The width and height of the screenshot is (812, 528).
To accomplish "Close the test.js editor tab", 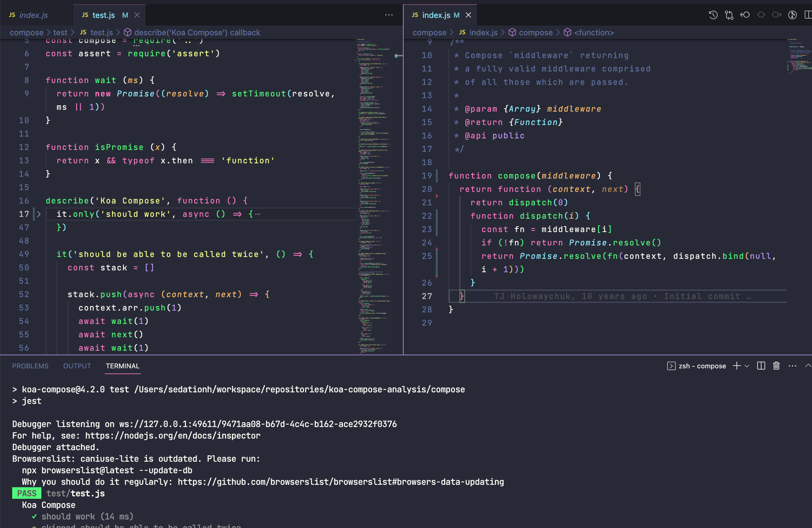I will (137, 15).
